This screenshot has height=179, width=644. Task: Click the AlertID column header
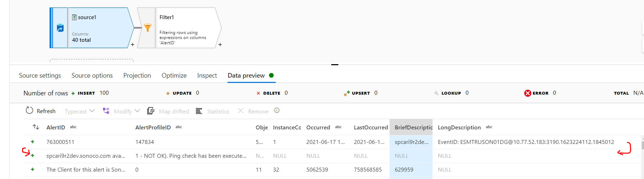point(56,127)
